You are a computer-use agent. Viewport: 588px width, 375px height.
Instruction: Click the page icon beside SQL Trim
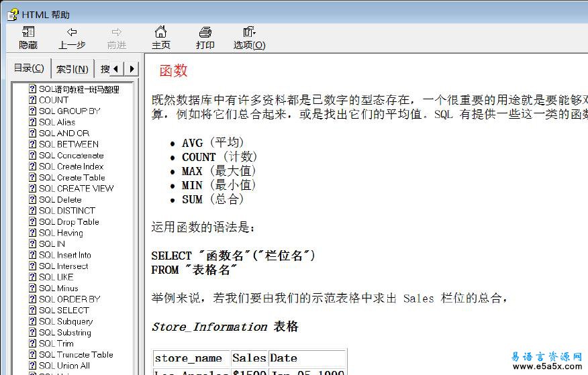(33, 343)
